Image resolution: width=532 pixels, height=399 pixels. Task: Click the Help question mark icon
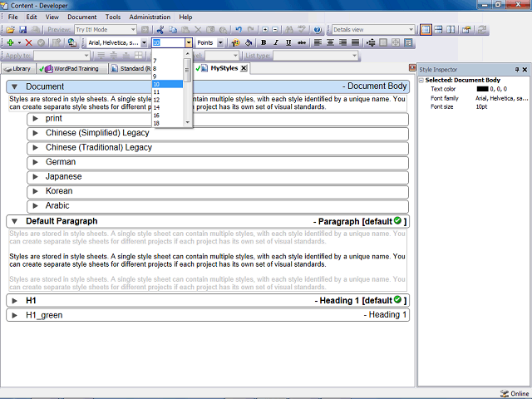click(318, 30)
